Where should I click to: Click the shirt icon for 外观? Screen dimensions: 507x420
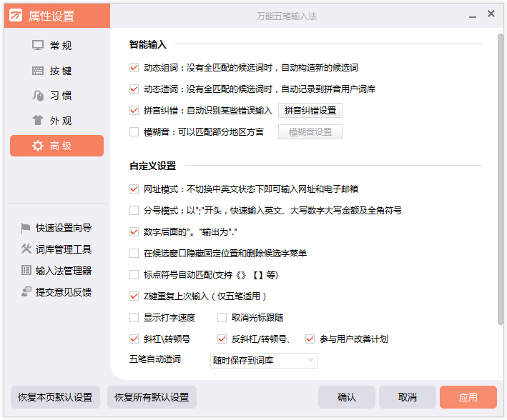coord(39,121)
